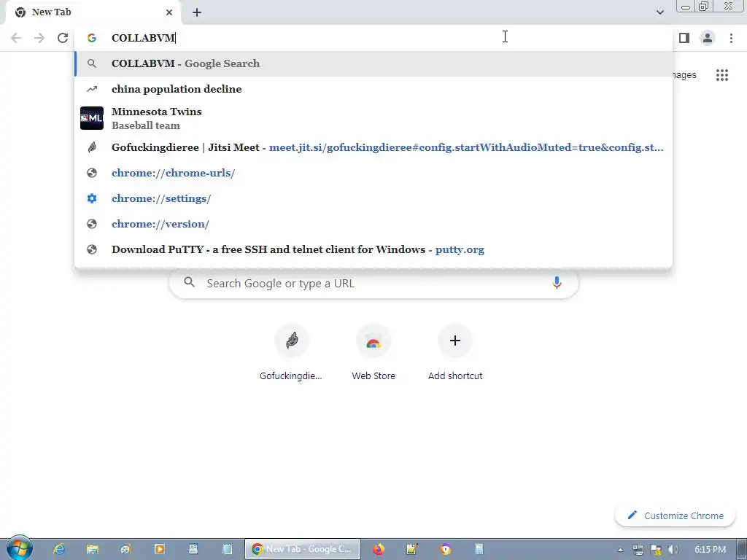Click the network tray icon

(x=638, y=550)
